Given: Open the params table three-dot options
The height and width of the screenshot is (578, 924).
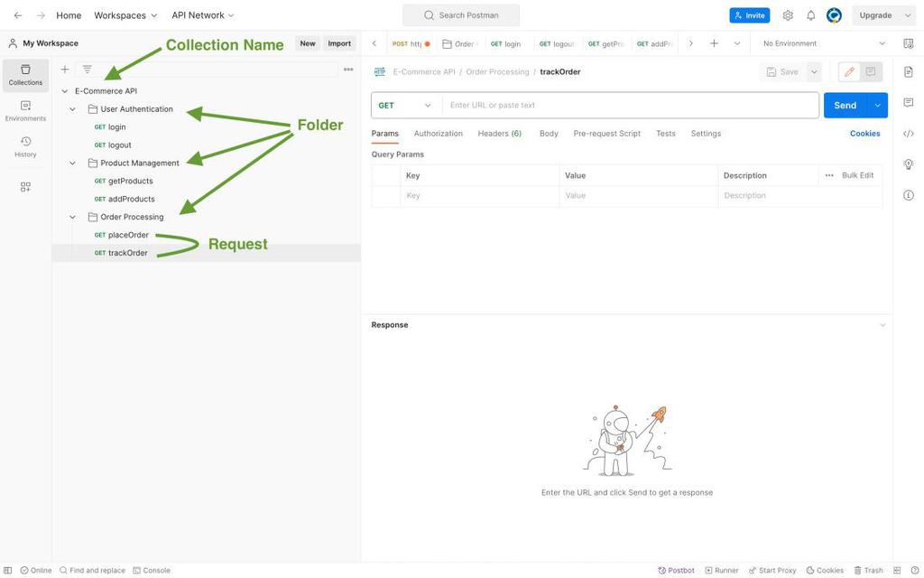Looking at the screenshot, I should click(x=829, y=176).
